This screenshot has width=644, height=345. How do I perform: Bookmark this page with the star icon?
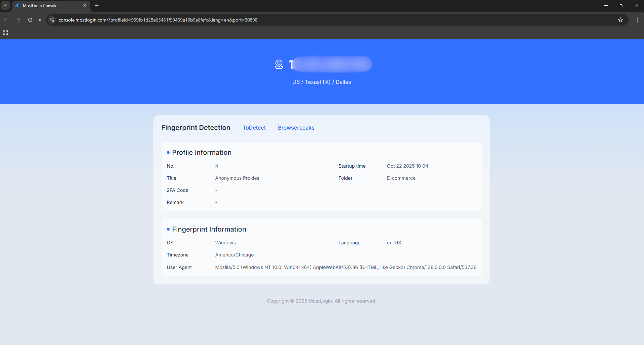click(620, 20)
